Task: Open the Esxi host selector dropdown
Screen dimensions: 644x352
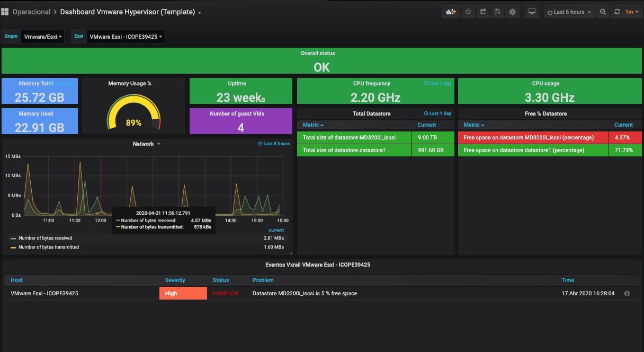Action: tap(126, 37)
